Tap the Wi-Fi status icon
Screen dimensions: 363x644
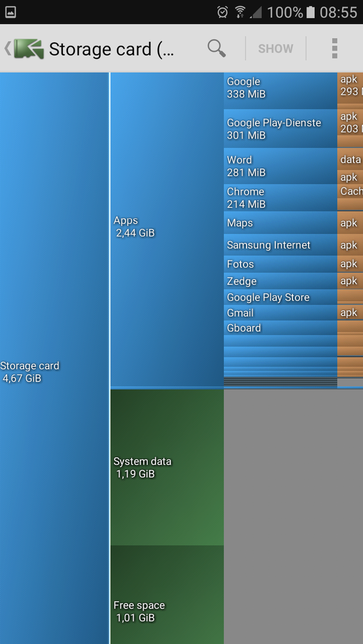pos(240,13)
